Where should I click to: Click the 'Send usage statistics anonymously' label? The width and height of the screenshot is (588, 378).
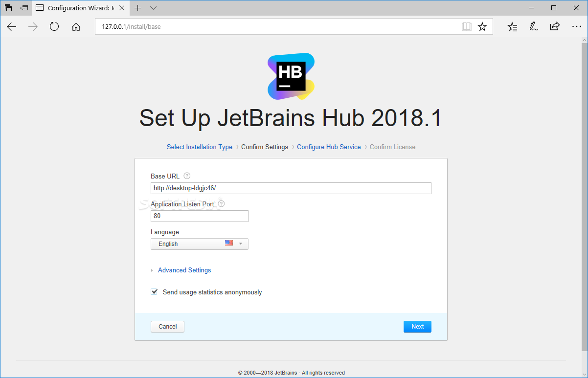click(212, 292)
